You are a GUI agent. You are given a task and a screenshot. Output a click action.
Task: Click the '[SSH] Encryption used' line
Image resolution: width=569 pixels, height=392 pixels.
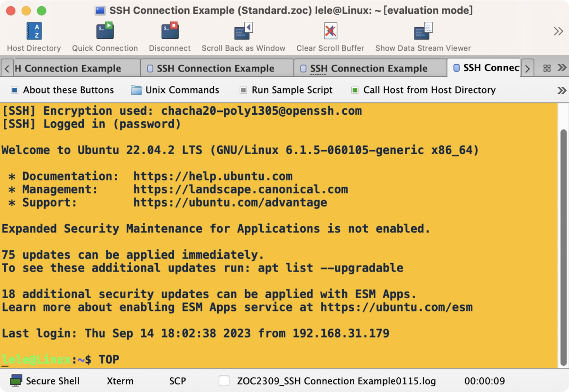pos(182,111)
